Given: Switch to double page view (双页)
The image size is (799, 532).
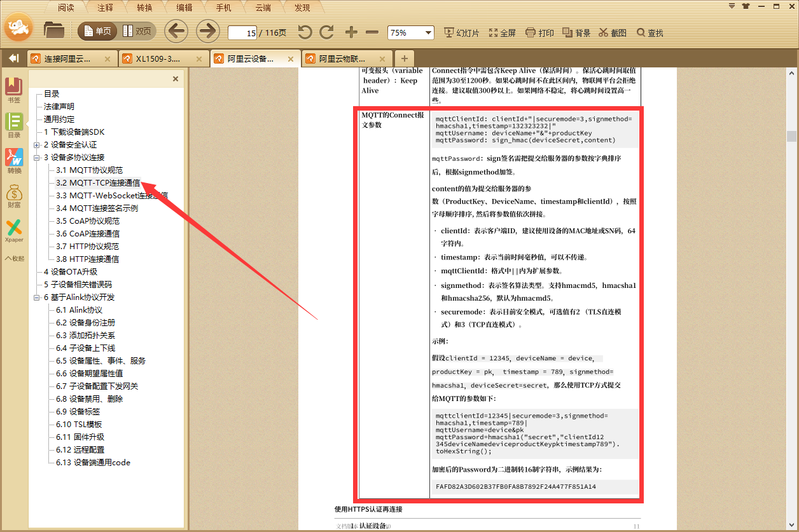Looking at the screenshot, I should tap(137, 31).
